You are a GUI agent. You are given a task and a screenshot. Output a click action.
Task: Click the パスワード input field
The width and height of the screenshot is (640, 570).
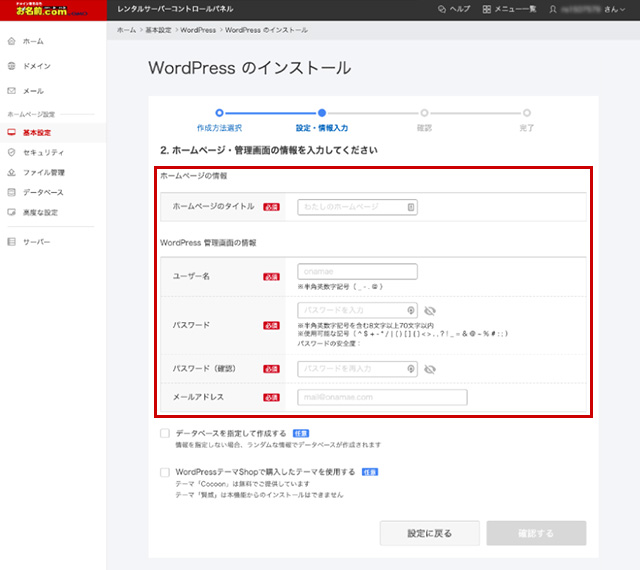point(357,310)
